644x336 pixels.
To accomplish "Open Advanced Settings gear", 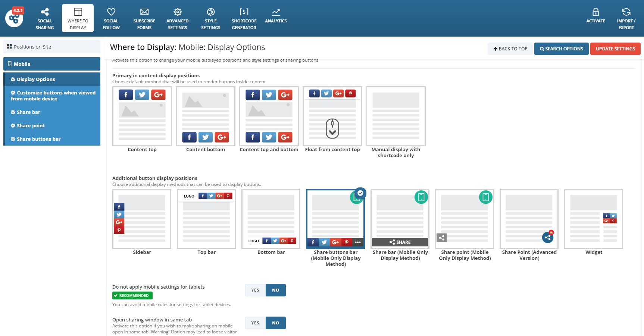I will click(x=178, y=19).
